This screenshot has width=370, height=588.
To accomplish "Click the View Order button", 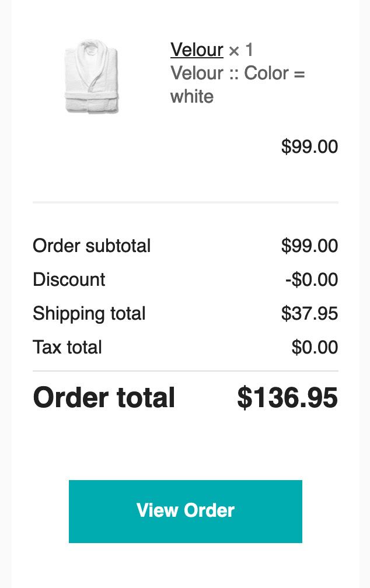I will 186,511.
